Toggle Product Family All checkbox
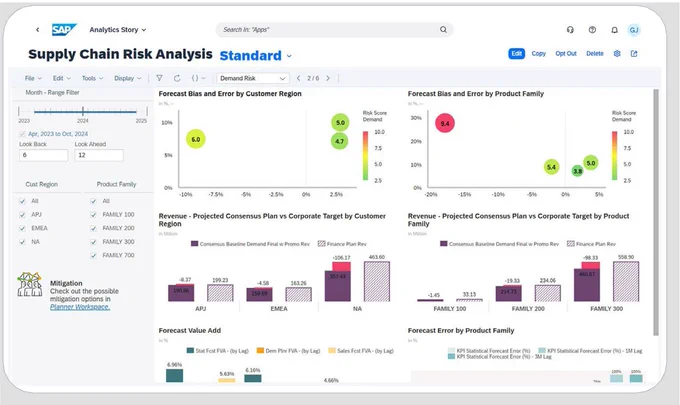Screen dimensions: 680x405 coord(93,201)
